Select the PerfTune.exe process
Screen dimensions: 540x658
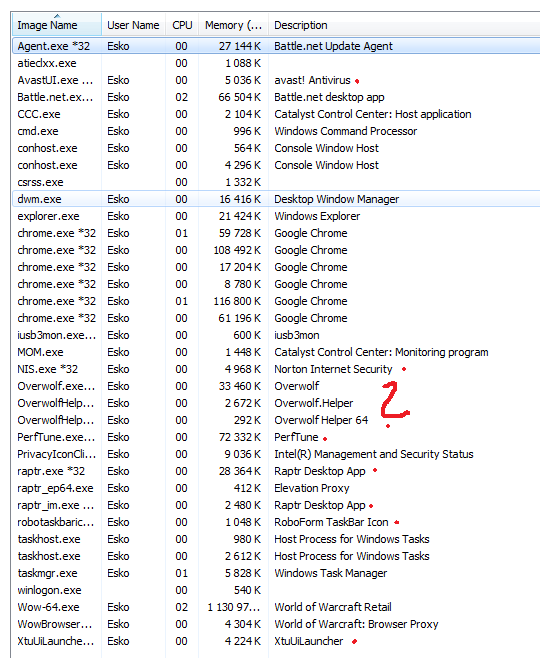coord(276,437)
